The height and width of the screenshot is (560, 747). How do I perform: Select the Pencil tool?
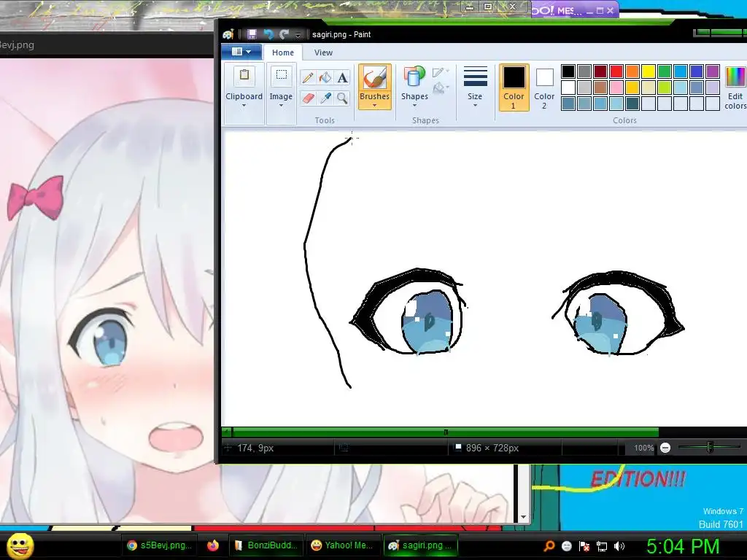308,77
